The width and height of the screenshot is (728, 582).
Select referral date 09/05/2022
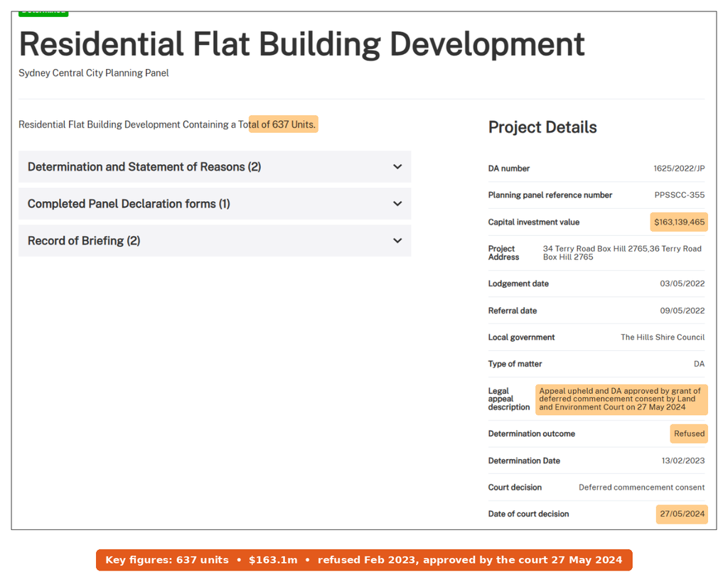tap(682, 311)
